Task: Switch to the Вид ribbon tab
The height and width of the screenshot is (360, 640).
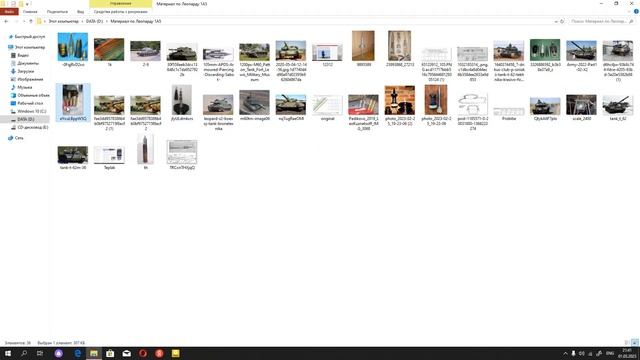Action: tap(80, 12)
